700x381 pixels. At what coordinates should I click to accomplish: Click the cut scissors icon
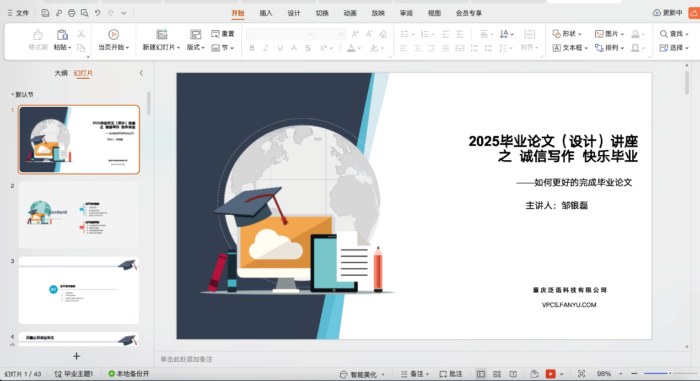pyautogui.click(x=81, y=34)
